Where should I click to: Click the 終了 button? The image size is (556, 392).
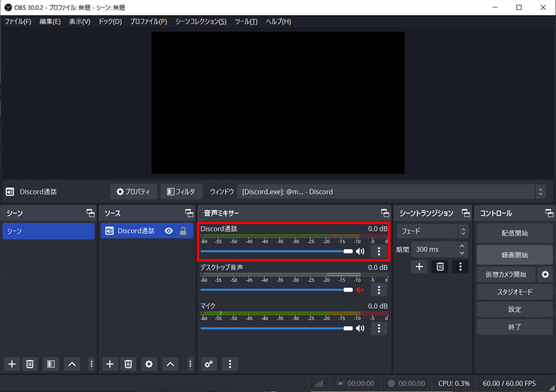[515, 327]
